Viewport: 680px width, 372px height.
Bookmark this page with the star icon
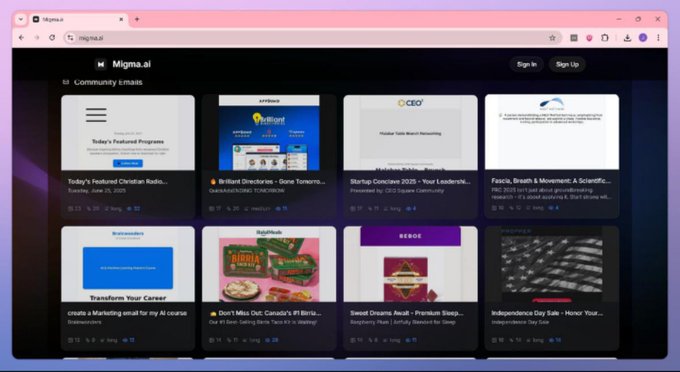[x=552, y=38]
